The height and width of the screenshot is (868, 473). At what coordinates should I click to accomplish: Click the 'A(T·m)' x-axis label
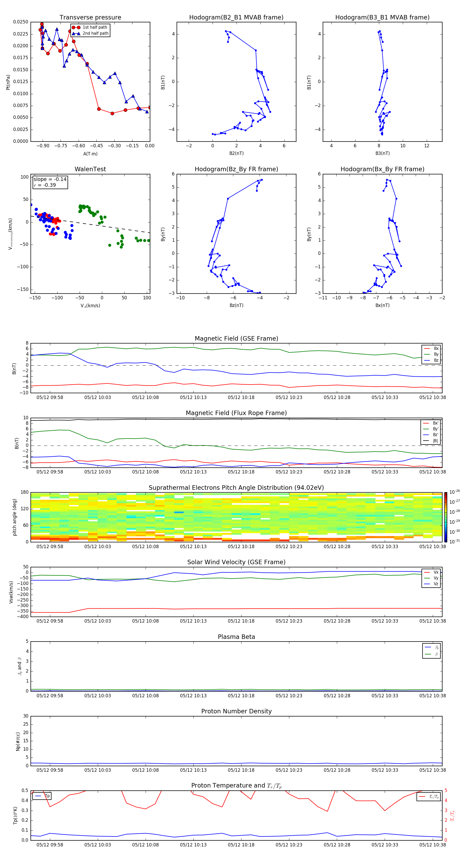(90, 154)
